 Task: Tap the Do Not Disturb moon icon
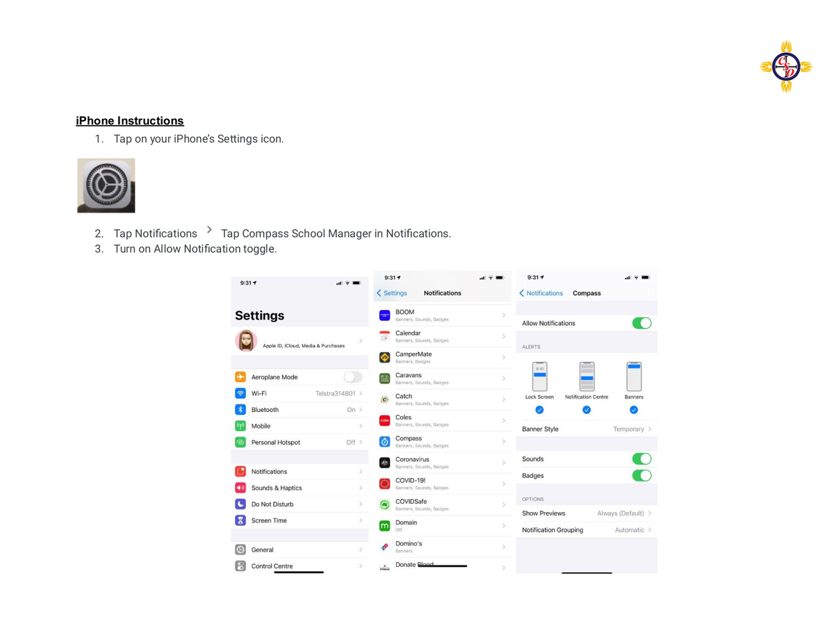[240, 504]
